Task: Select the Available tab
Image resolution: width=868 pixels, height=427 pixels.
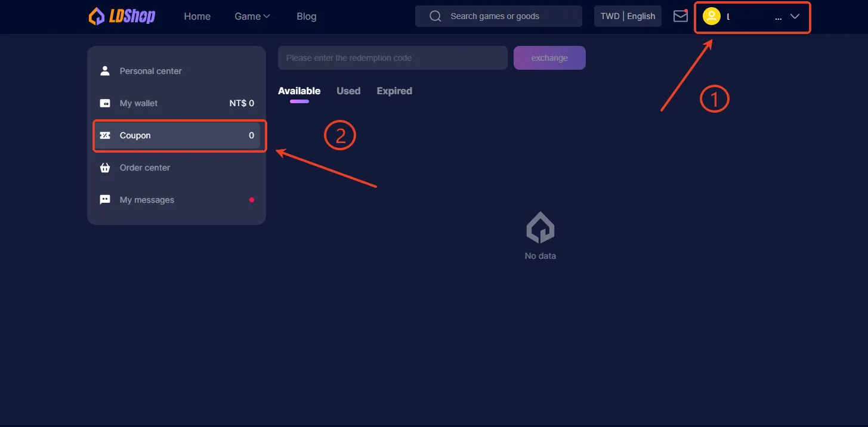Action: 299,91
